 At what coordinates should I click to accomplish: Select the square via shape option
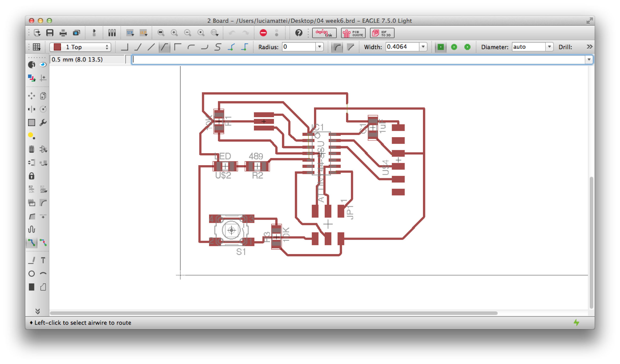click(441, 47)
